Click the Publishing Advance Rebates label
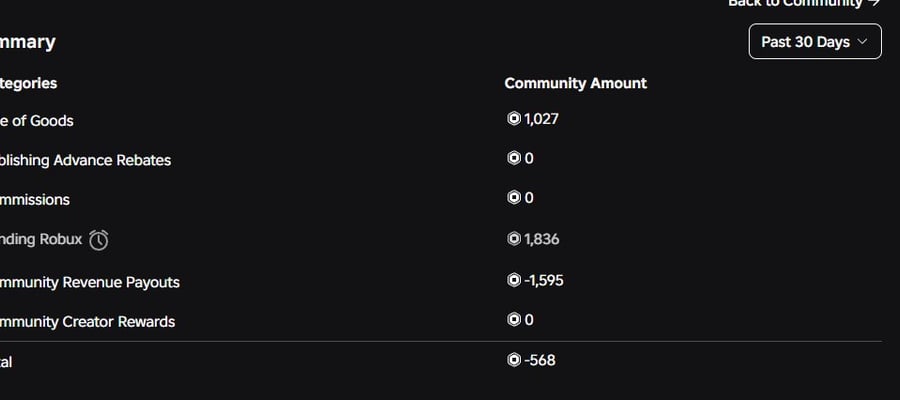This screenshot has width=900, height=400. point(85,160)
